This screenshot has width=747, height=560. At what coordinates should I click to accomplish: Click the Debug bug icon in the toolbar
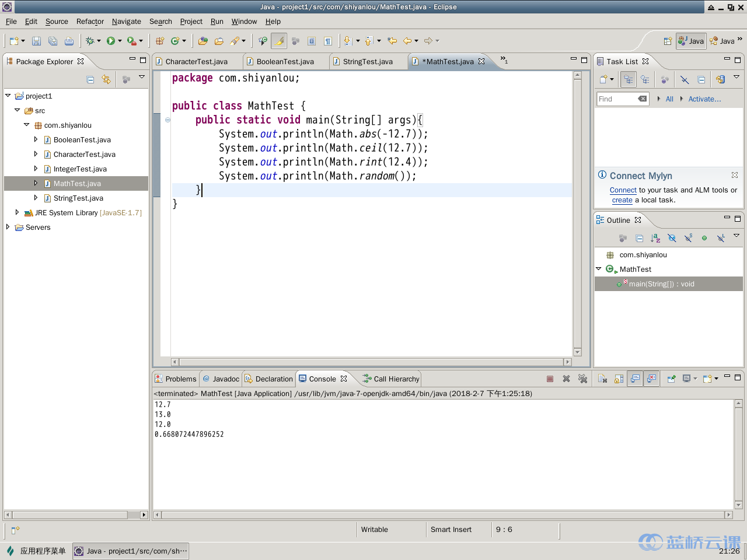pos(90,41)
